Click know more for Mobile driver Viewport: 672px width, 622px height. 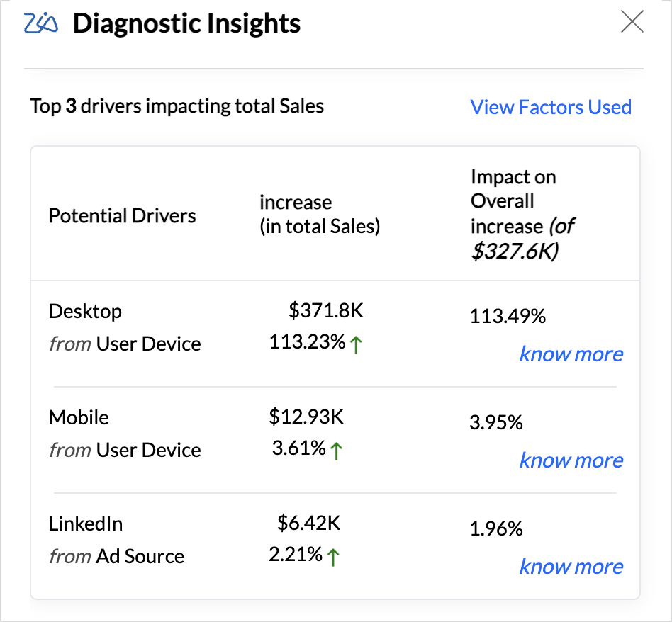tap(571, 460)
